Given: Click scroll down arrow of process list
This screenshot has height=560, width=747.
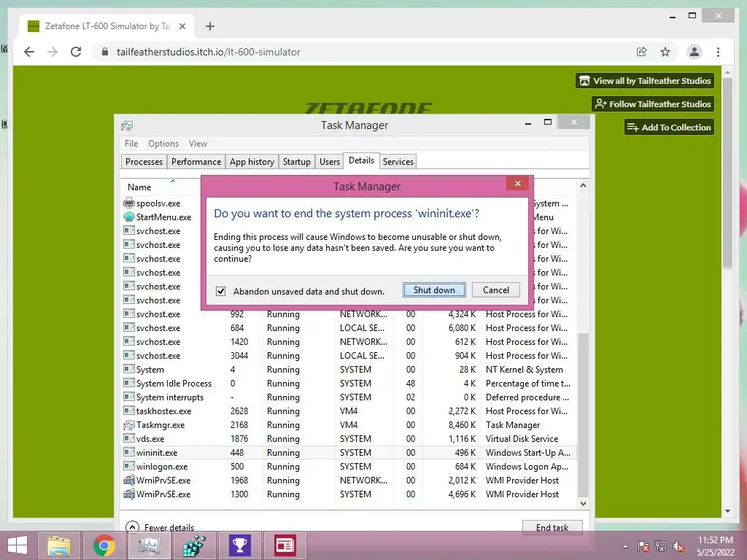Looking at the screenshot, I should click(x=583, y=503).
